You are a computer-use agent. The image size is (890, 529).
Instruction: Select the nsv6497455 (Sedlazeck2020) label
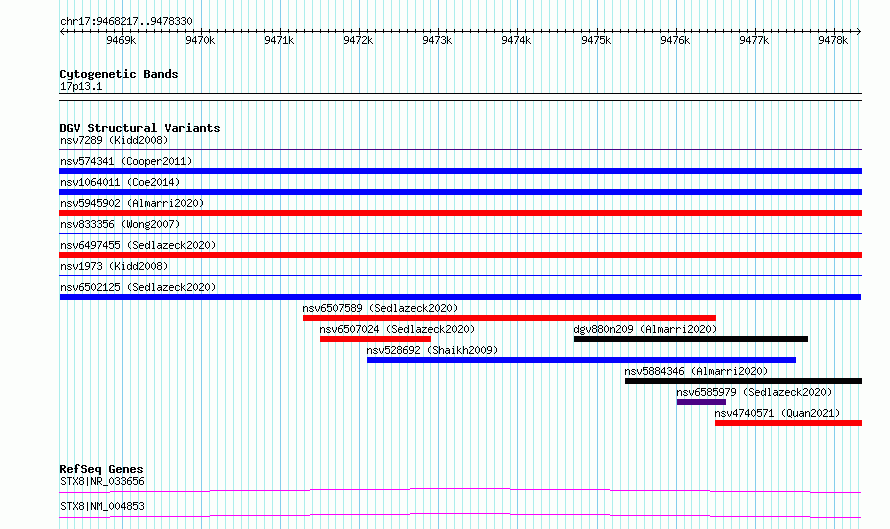(x=138, y=245)
